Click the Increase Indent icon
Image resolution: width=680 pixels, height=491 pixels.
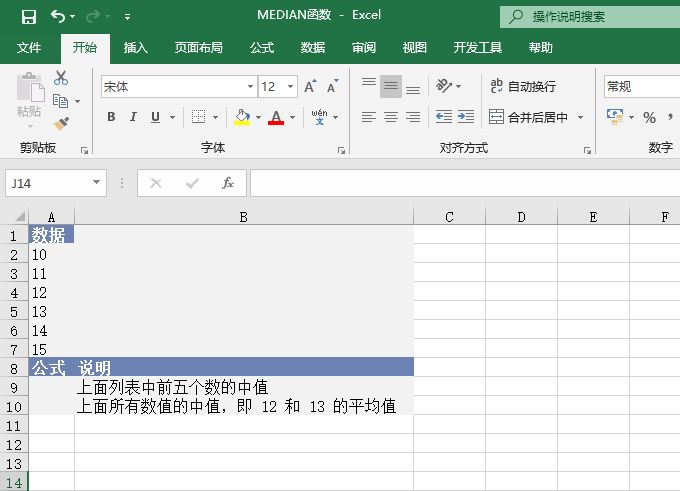click(465, 117)
